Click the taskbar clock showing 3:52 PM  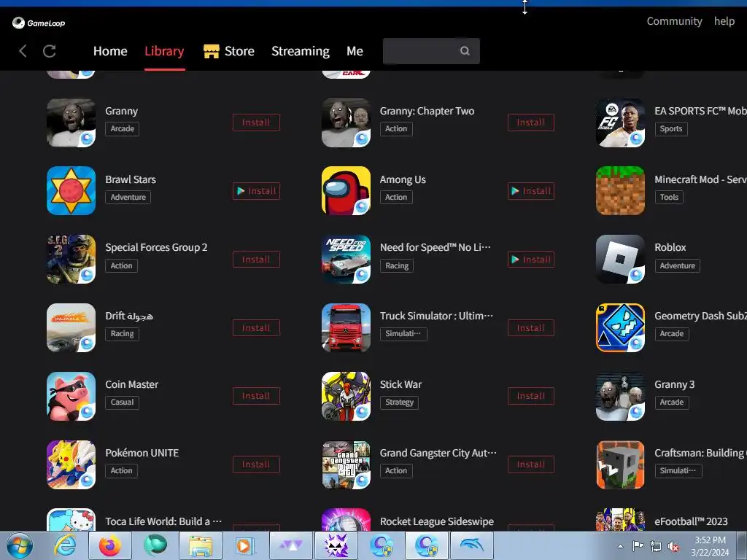click(x=710, y=546)
